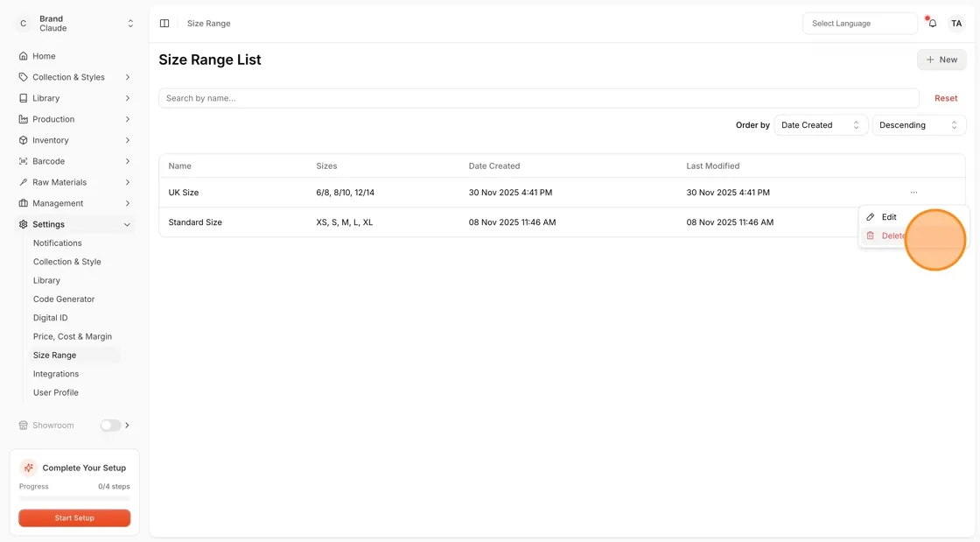Screen dimensions: 980x542
Task: Click the Standard Size row name
Action: click(195, 222)
